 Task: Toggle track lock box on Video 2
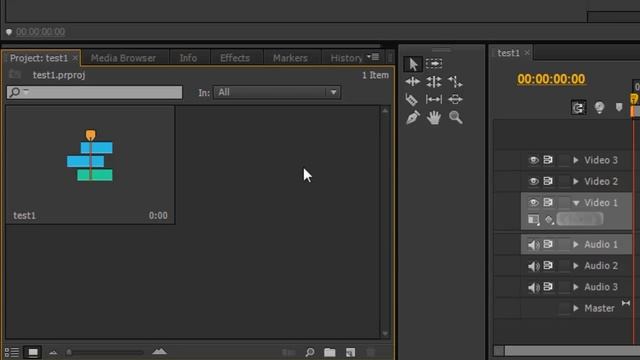coord(564,181)
